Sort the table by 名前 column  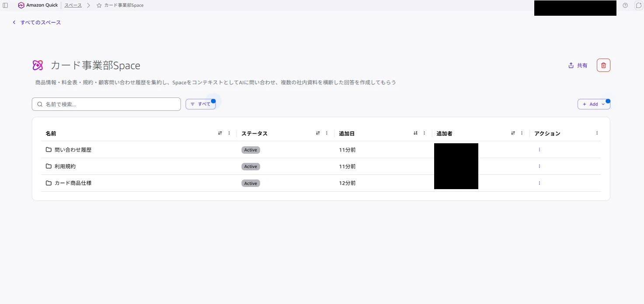point(220,133)
